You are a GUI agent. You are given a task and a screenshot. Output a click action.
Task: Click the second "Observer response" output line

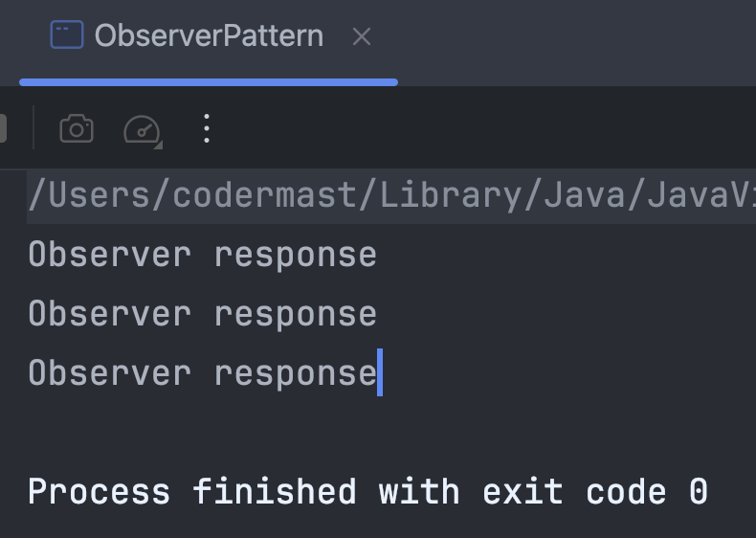tap(202, 314)
